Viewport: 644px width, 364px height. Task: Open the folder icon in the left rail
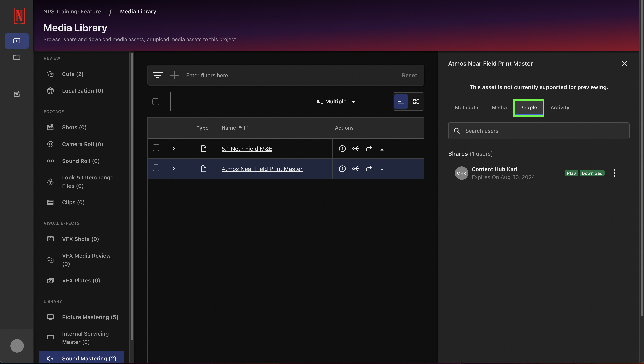tap(17, 57)
